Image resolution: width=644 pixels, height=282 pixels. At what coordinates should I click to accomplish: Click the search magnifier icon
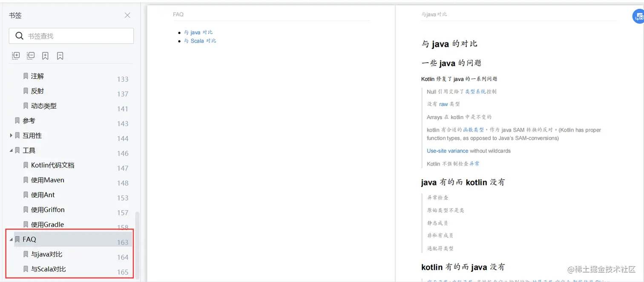pos(19,36)
